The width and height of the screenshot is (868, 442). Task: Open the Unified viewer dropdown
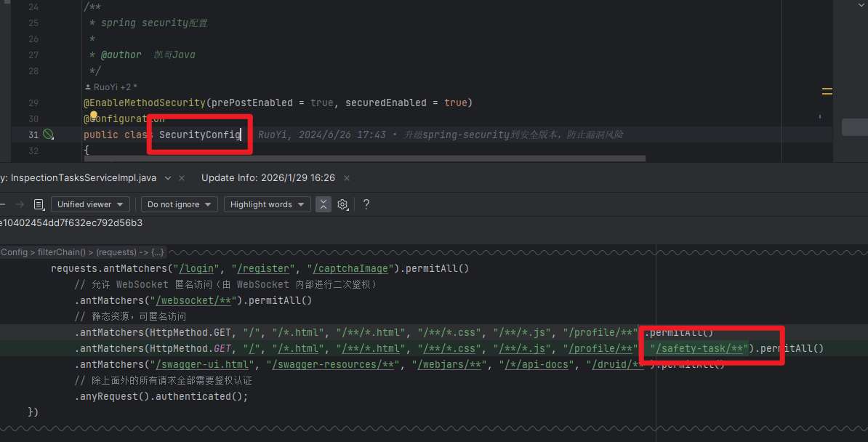click(x=90, y=205)
